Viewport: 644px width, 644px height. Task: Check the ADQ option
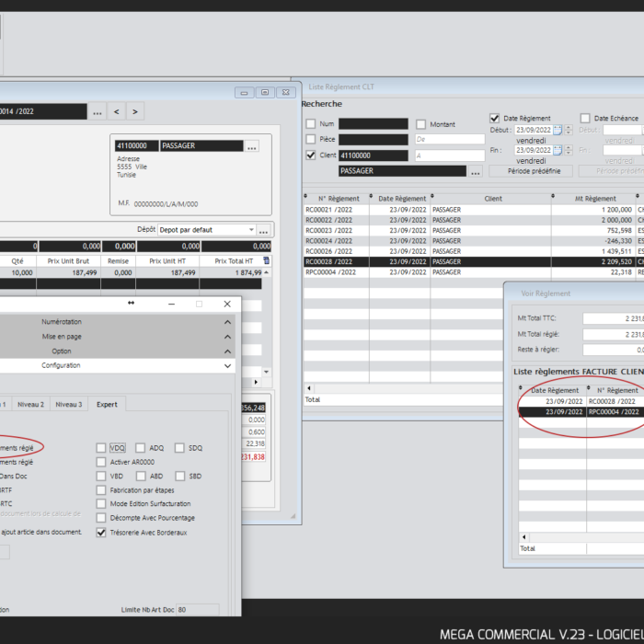[x=141, y=448]
